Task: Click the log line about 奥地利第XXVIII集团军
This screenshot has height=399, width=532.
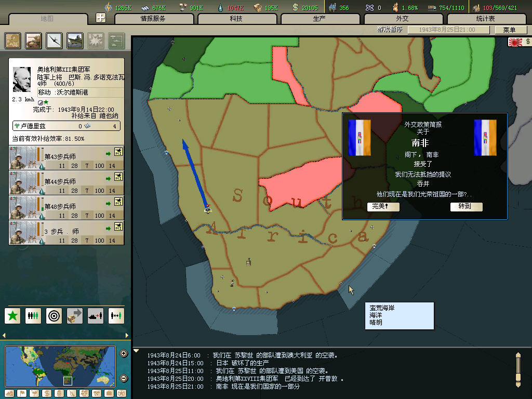Action: coord(280,379)
